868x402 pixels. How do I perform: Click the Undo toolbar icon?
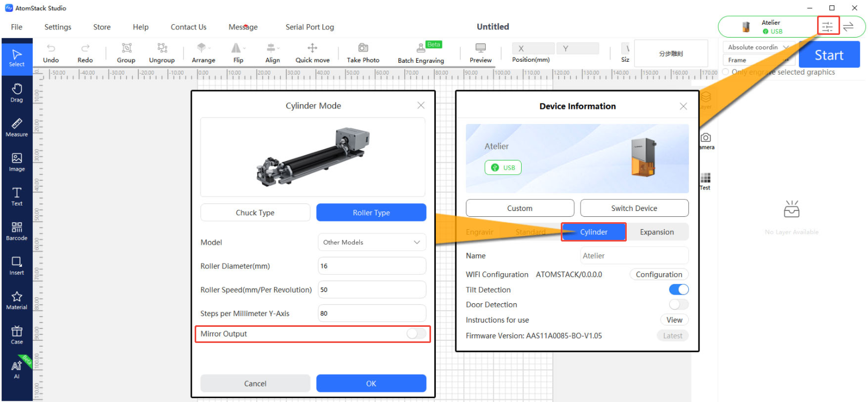(x=51, y=53)
